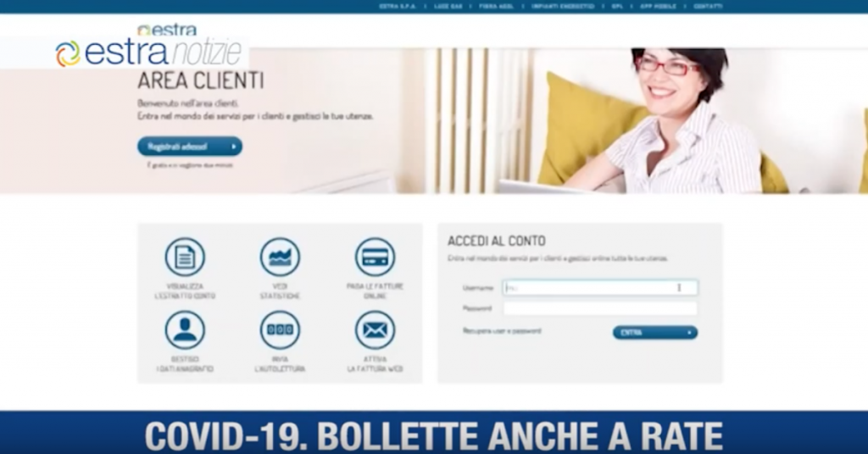The height and width of the screenshot is (454, 868).
Task: Select Impianti Energetici in the top bar
Action: 563,7
